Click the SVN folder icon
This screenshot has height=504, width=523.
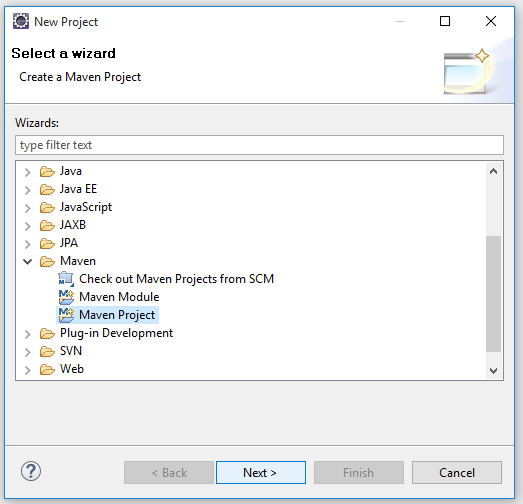pos(47,351)
